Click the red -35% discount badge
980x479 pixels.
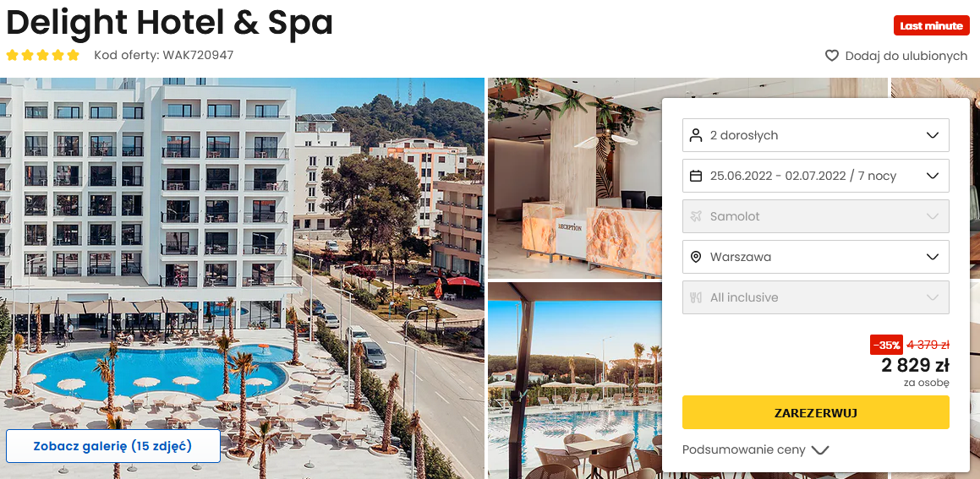[886, 345]
